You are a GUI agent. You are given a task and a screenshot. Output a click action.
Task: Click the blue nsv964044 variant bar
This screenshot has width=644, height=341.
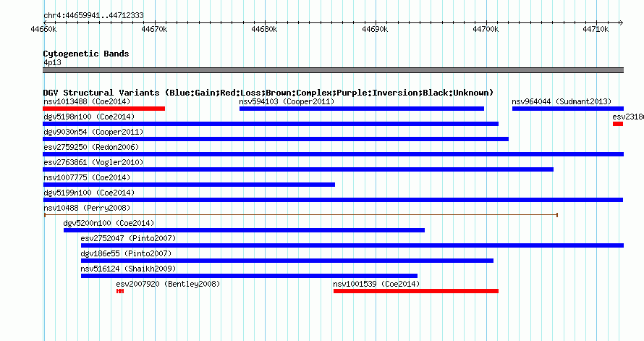568,109
